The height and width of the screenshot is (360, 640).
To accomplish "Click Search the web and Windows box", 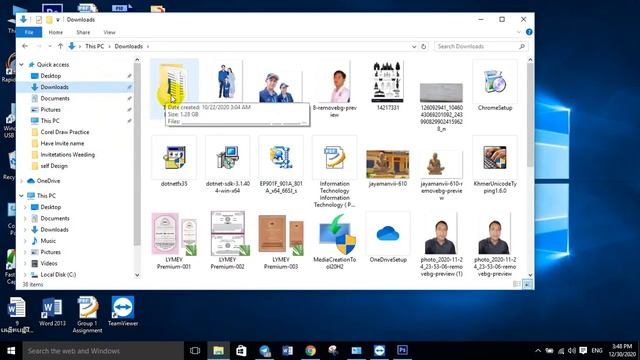I will [x=103, y=351].
